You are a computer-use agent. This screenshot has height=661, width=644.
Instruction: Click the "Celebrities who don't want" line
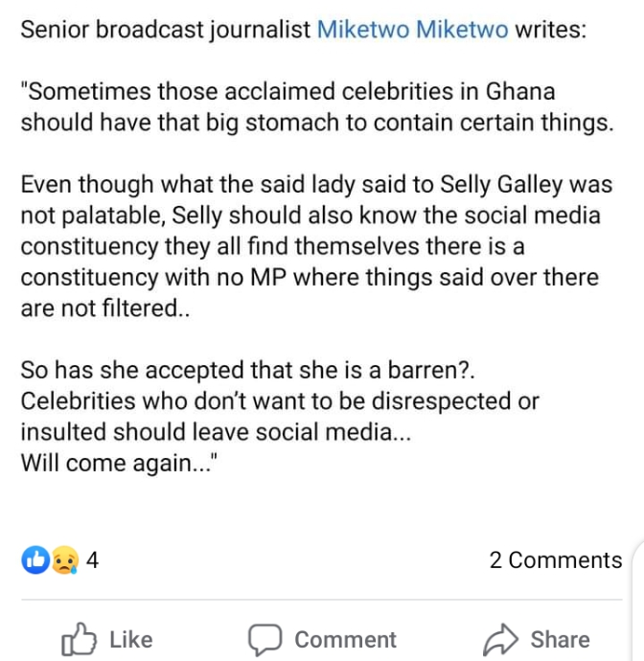[x=280, y=400]
